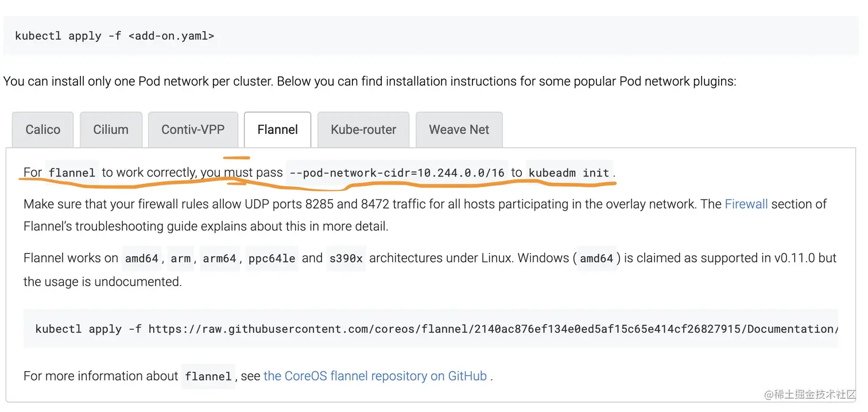Click the amd64 label inside the Windows parentheses
The height and width of the screenshot is (412, 868).
click(597, 259)
